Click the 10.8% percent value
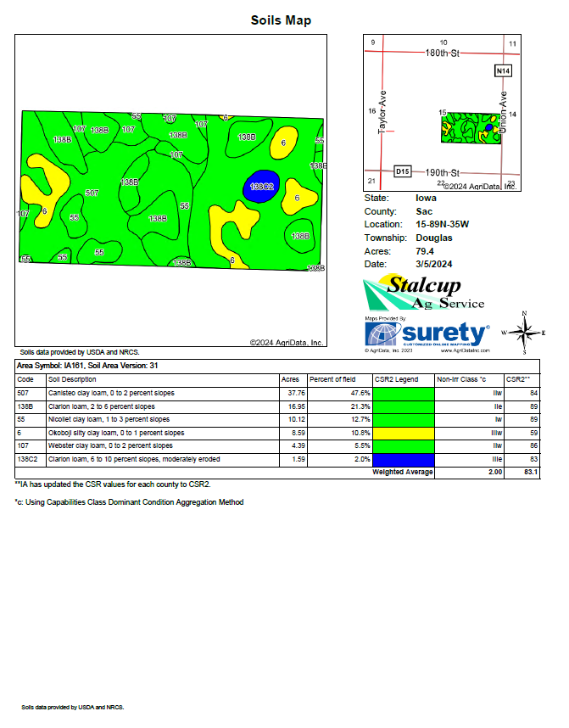 tap(360, 434)
